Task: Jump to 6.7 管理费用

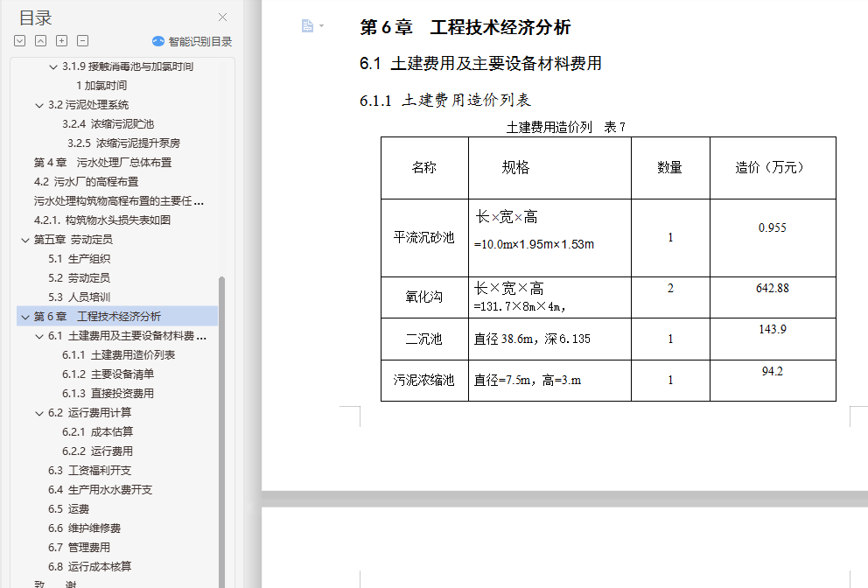Action: pyautogui.click(x=79, y=548)
